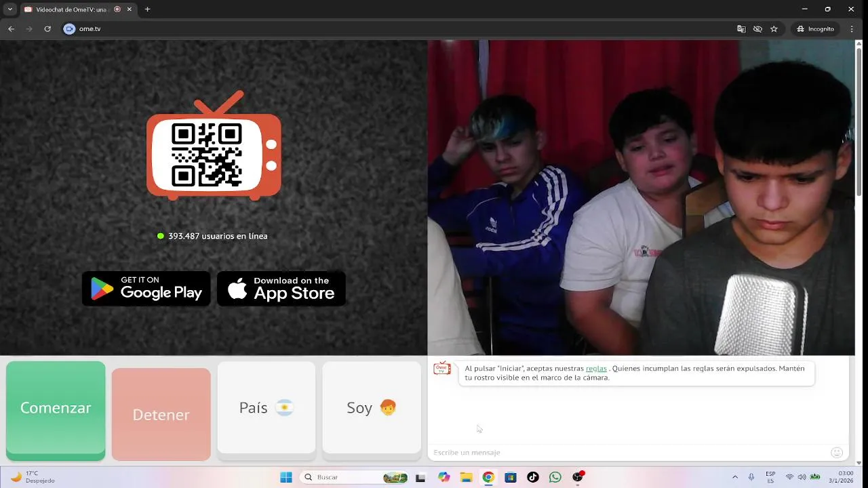Click the OmeTV avatar icon in chat

coord(442,368)
